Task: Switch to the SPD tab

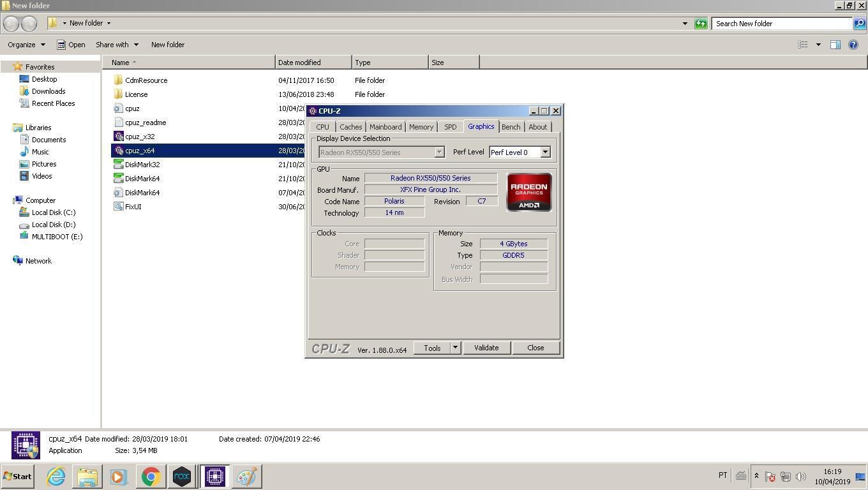Action: point(451,127)
